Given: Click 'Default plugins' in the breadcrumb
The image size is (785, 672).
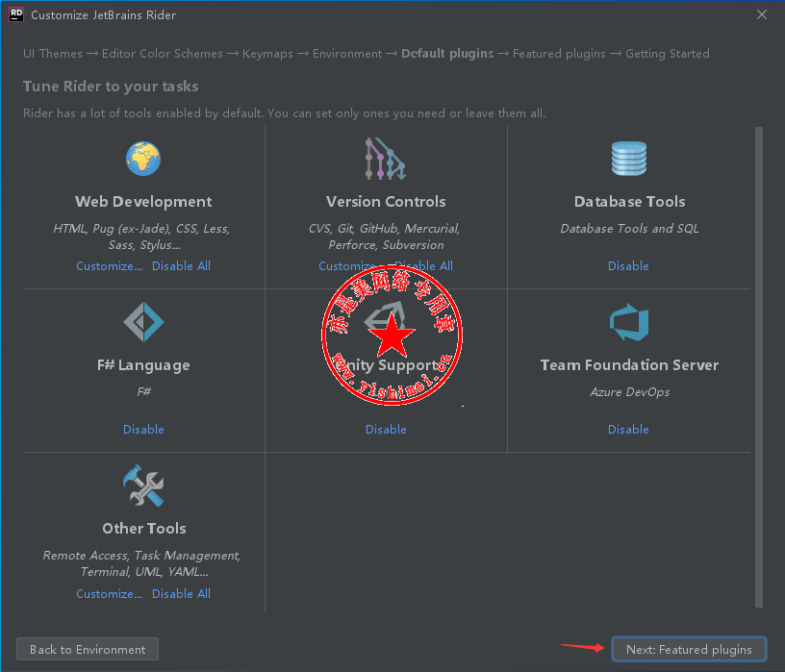Looking at the screenshot, I should (x=447, y=54).
